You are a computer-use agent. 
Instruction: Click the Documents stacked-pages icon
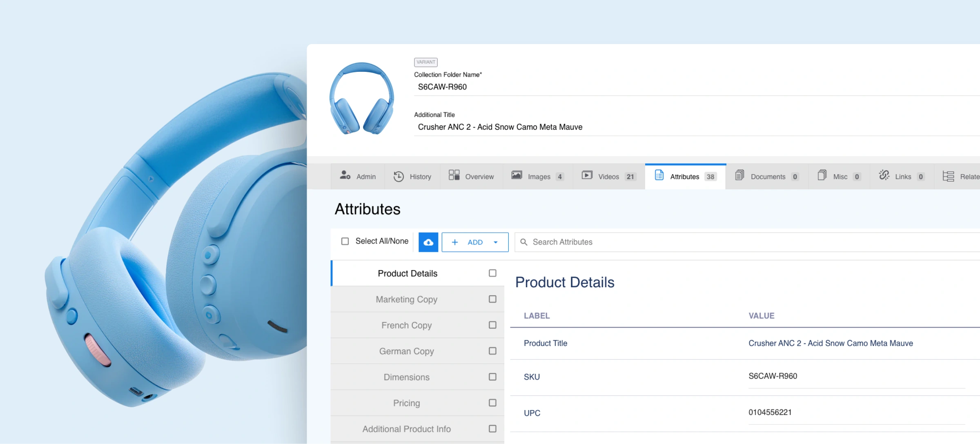coord(739,175)
